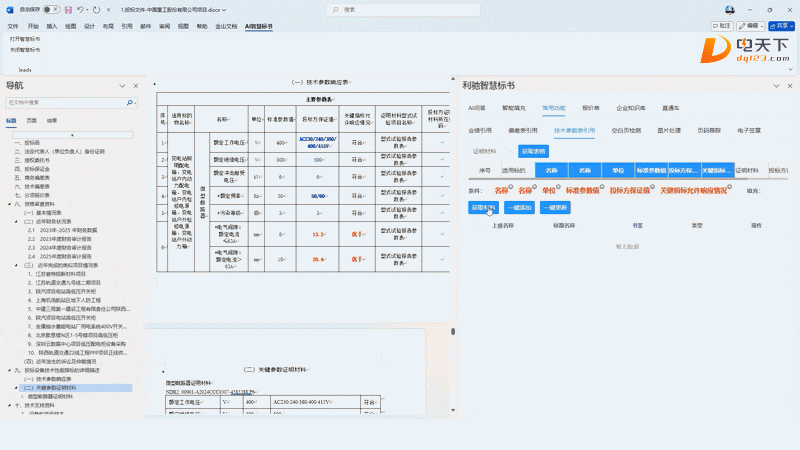Click the user account avatar icon
The height and width of the screenshot is (450, 800).
pos(730,10)
